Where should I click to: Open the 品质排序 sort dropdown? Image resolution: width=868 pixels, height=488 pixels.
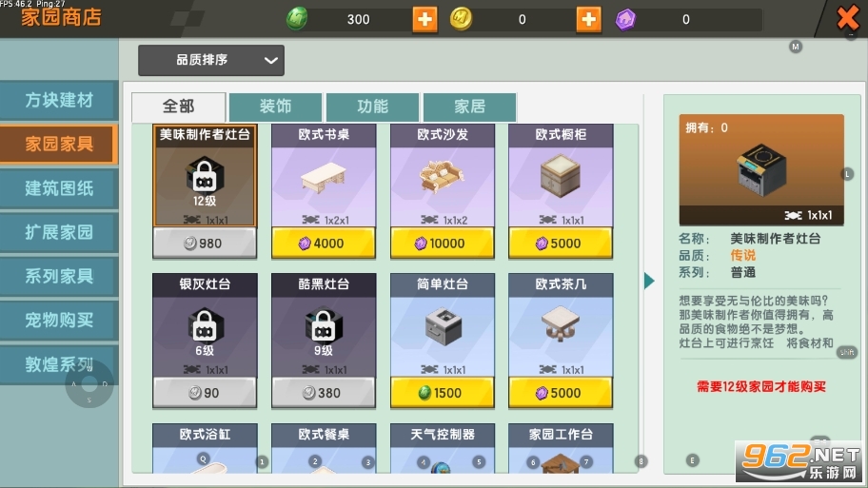[211, 60]
